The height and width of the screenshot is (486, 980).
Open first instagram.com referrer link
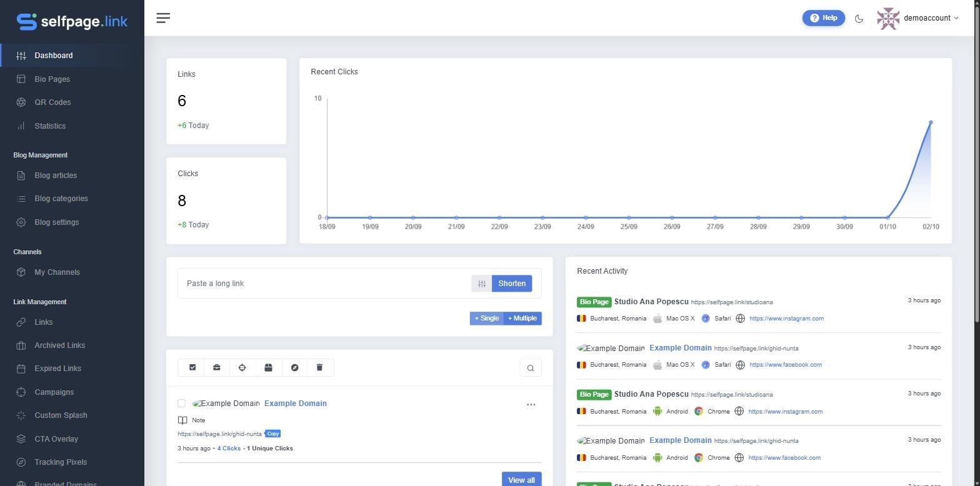tap(786, 319)
